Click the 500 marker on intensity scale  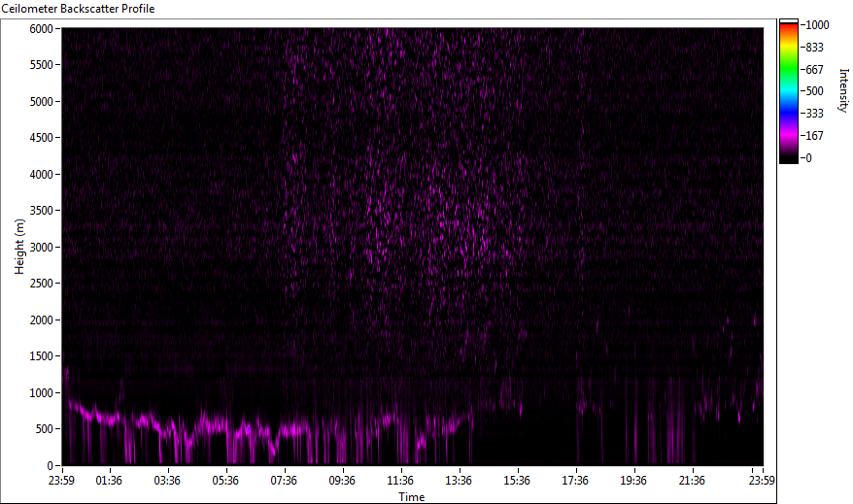pos(813,91)
